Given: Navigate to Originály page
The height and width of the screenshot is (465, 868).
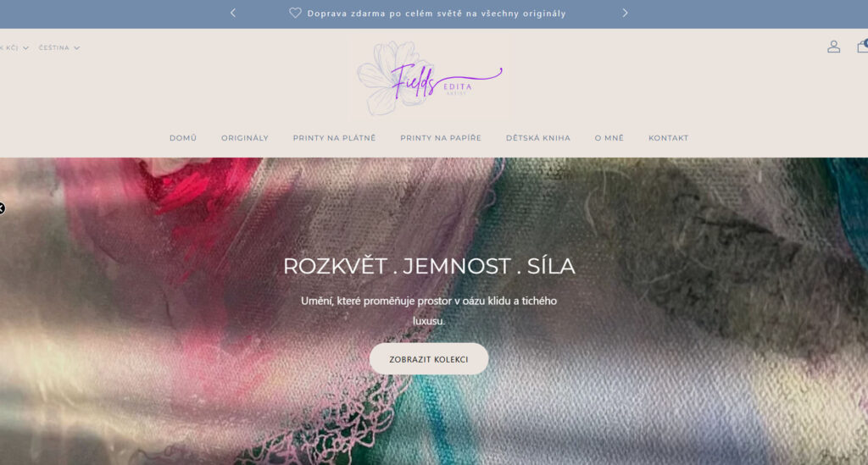Looking at the screenshot, I should 245,138.
